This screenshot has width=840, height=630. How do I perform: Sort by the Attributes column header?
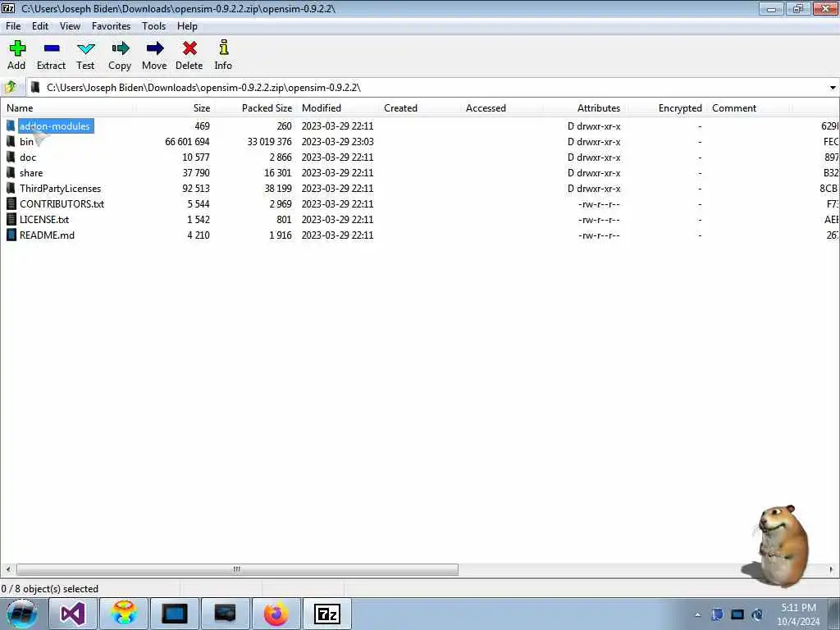pos(584,107)
